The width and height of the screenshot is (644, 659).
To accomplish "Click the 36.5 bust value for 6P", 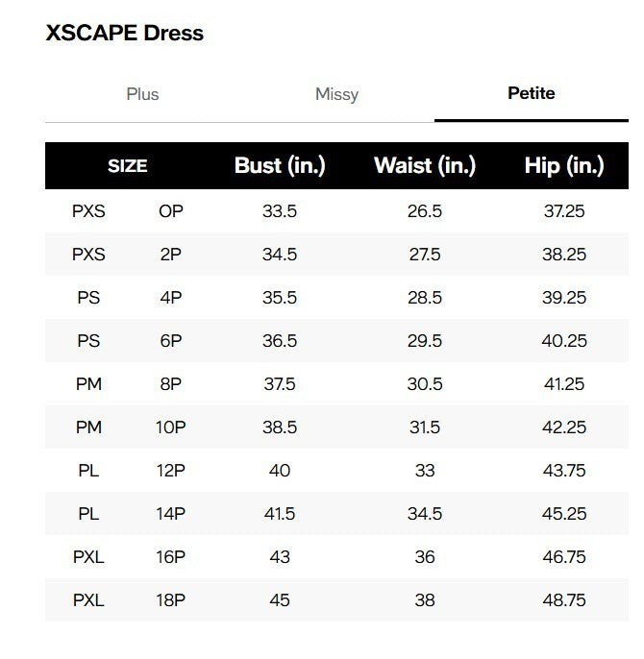I will [280, 341].
